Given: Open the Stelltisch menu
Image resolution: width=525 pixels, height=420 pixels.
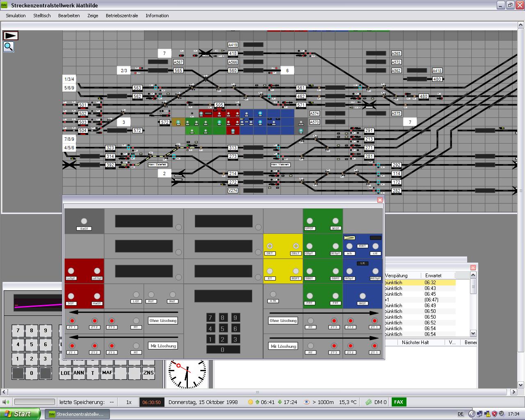Looking at the screenshot, I should coord(42,16).
